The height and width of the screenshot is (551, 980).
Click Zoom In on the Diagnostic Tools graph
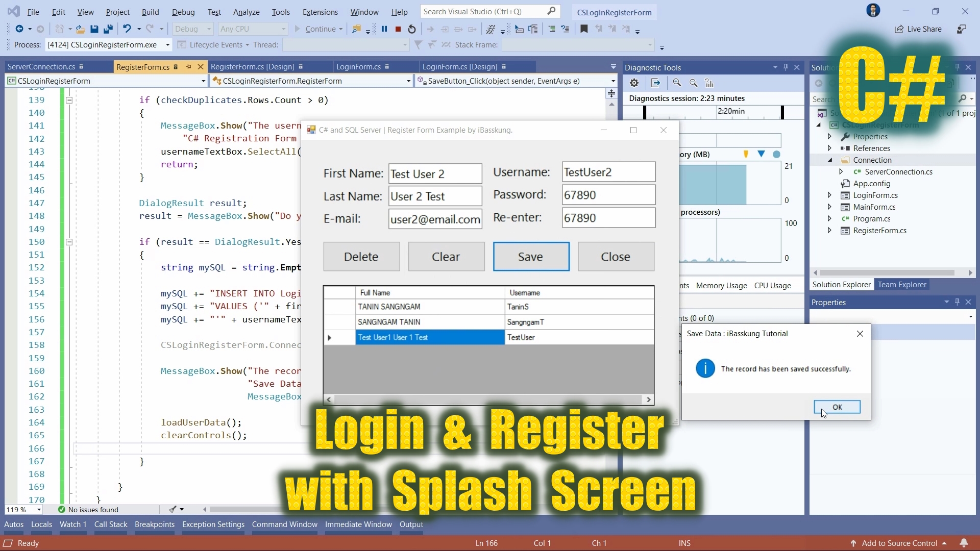677,83
